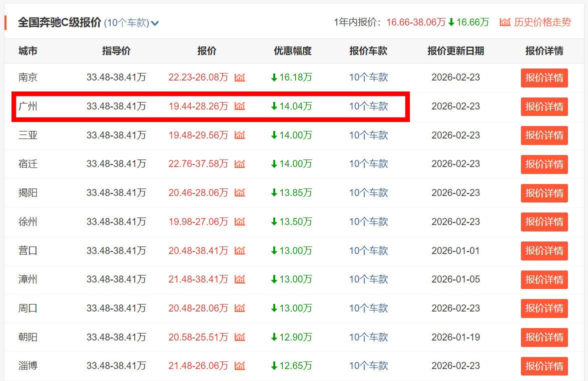Select price 22.23-26.08万 for 南京
Image resolution: width=588 pixels, height=381 pixels.
tap(198, 77)
